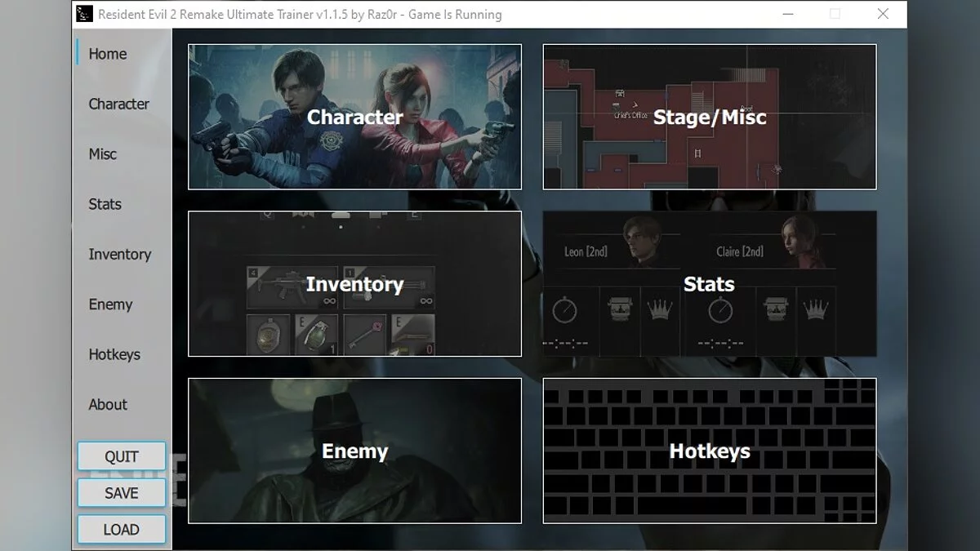The height and width of the screenshot is (551, 980).
Task: Open the Hotkeys sidebar entry
Action: coord(114,354)
